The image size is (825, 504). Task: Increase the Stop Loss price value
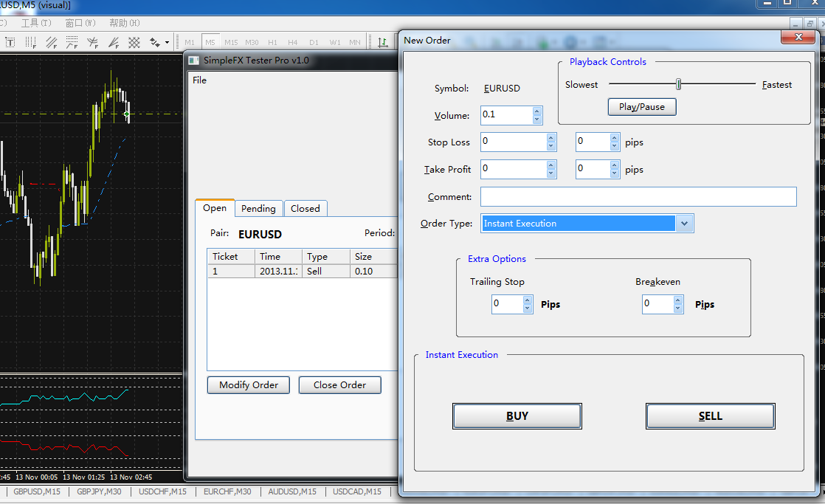[551, 138]
